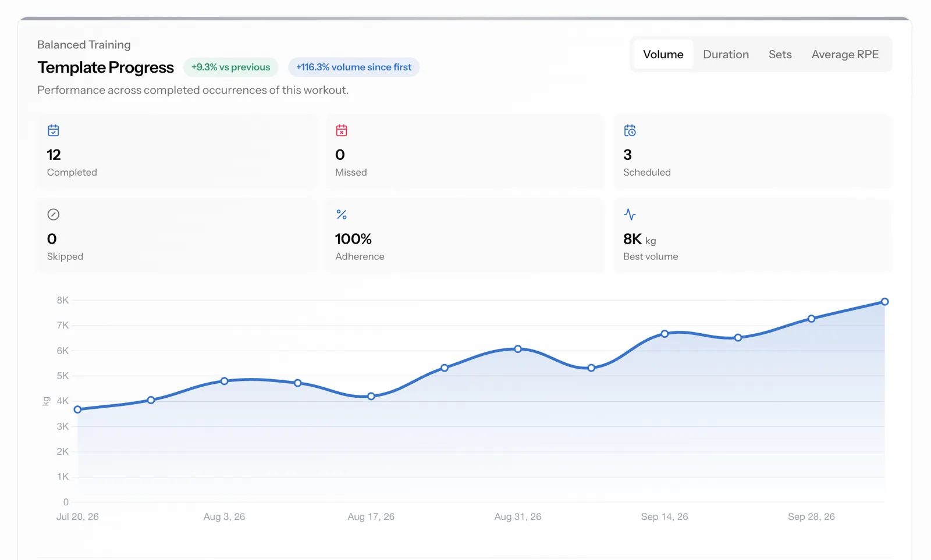Image resolution: width=931 pixels, height=560 pixels.
Task: Click the Balanced Training label
Action: pos(84,45)
